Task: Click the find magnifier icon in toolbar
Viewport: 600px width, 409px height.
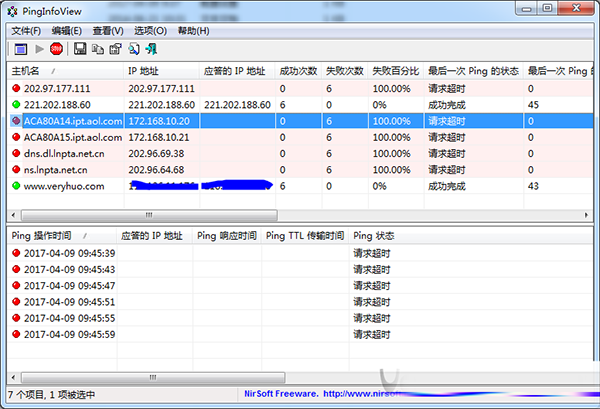Action: click(134, 48)
